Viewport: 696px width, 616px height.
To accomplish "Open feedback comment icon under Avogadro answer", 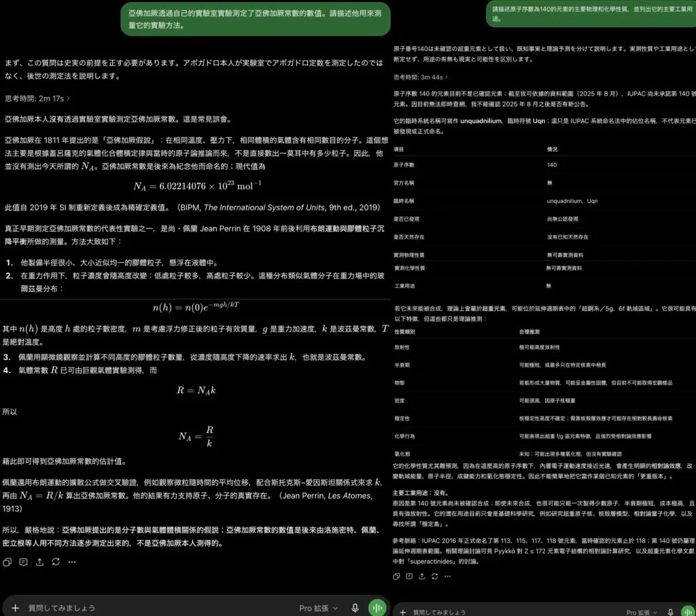I will (24, 562).
